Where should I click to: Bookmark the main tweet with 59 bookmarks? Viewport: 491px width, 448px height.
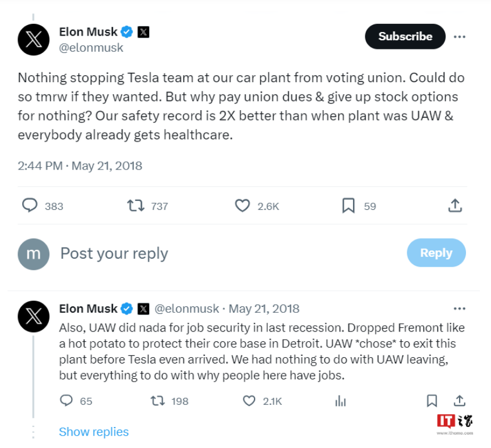pyautogui.click(x=348, y=206)
